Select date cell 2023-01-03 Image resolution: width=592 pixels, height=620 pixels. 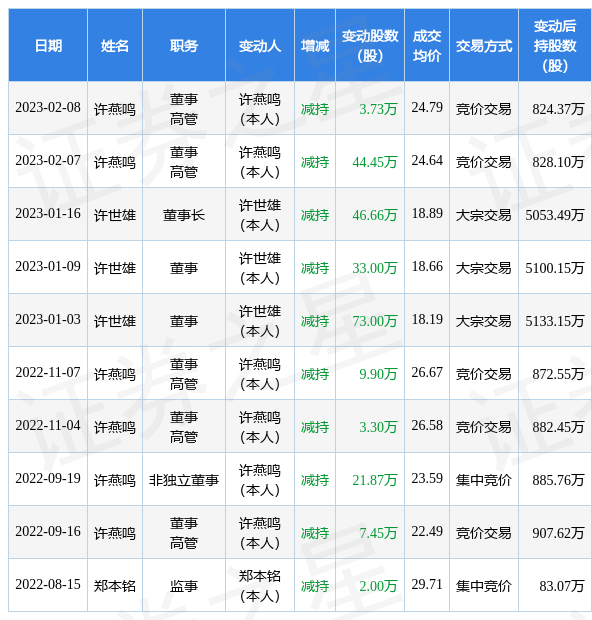point(48,319)
